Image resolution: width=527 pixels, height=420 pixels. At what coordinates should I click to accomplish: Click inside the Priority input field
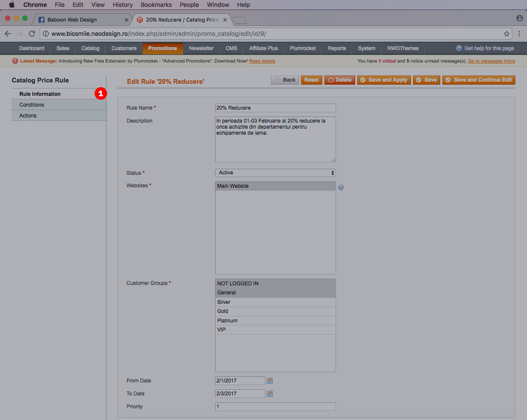275,406
